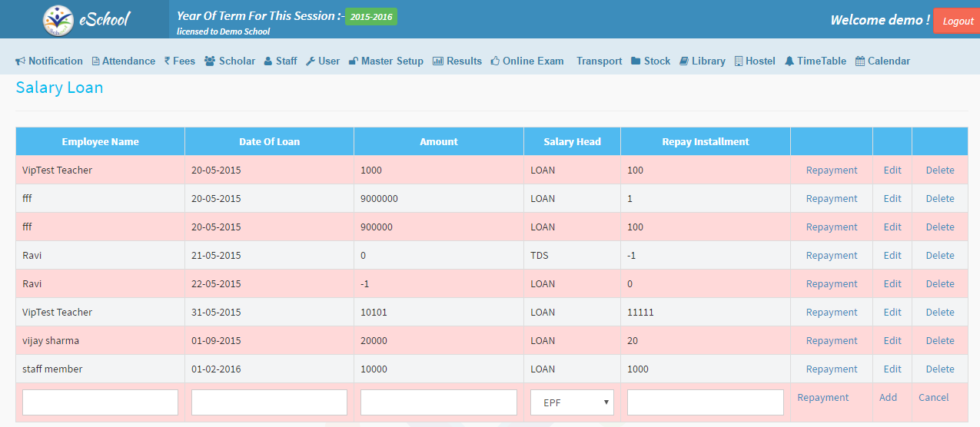Edit Ravi loan dated 21-05-2015
The height and width of the screenshot is (427, 980).
pos(892,255)
